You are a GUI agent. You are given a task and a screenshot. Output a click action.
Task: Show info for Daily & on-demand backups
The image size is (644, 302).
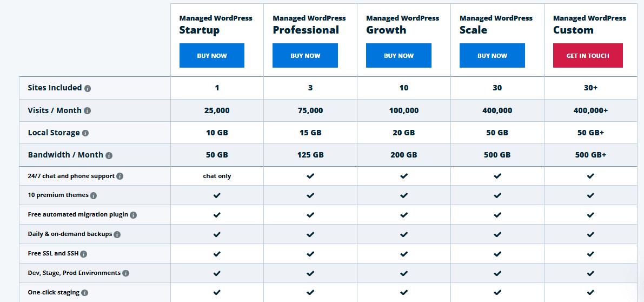point(117,234)
